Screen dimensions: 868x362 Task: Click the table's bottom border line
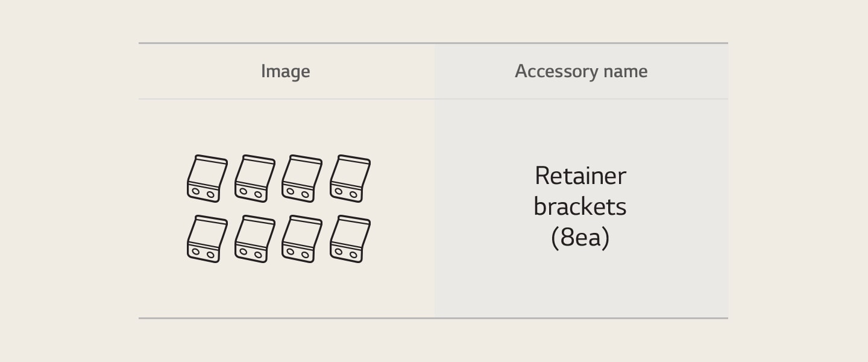(x=433, y=318)
